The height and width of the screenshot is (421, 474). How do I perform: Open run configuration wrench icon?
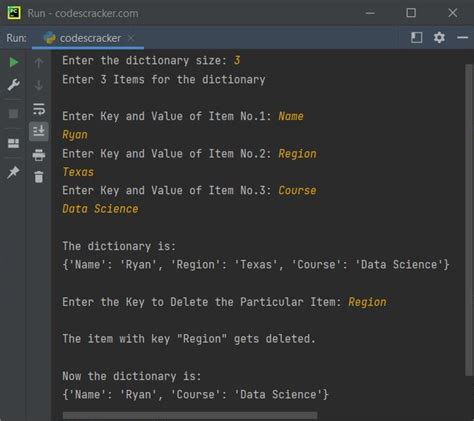coord(13,85)
